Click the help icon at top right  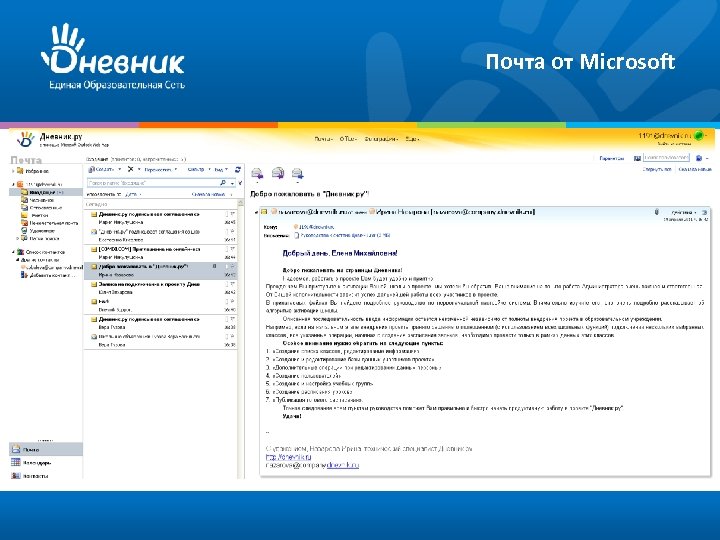[x=699, y=158]
